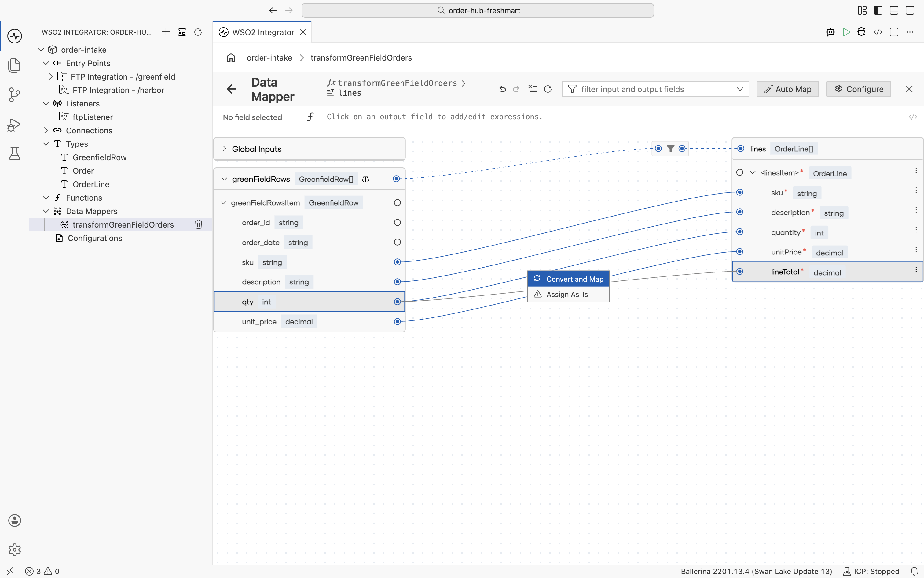This screenshot has width=924, height=578.
Task: Click the Configure button
Action: tap(858, 89)
